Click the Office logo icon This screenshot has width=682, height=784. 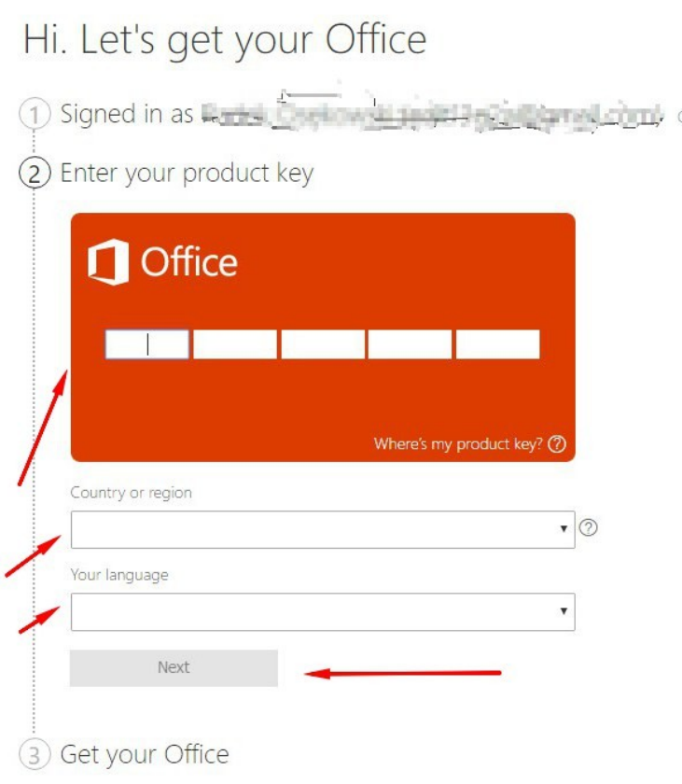click(x=107, y=263)
